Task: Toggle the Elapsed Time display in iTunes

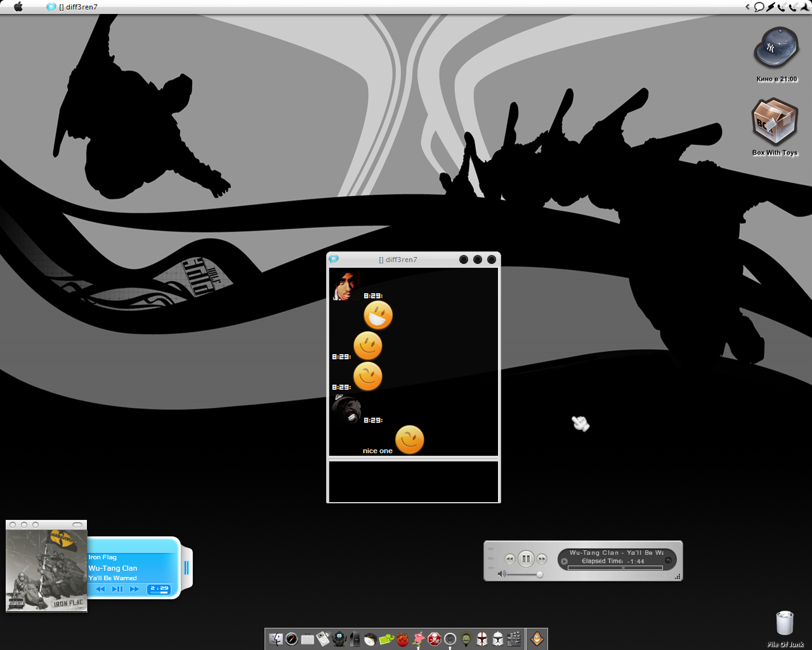Action: (613, 561)
